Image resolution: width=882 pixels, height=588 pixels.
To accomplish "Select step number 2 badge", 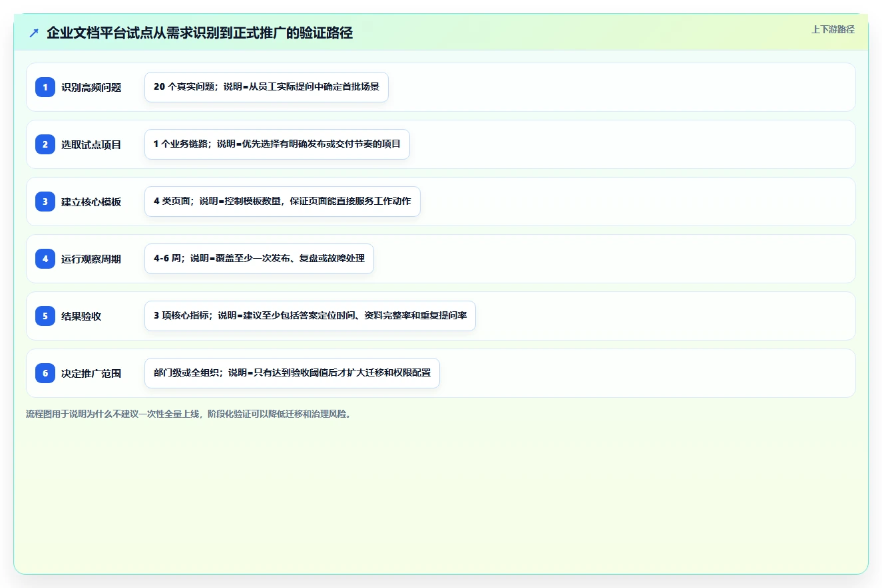I will (45, 144).
